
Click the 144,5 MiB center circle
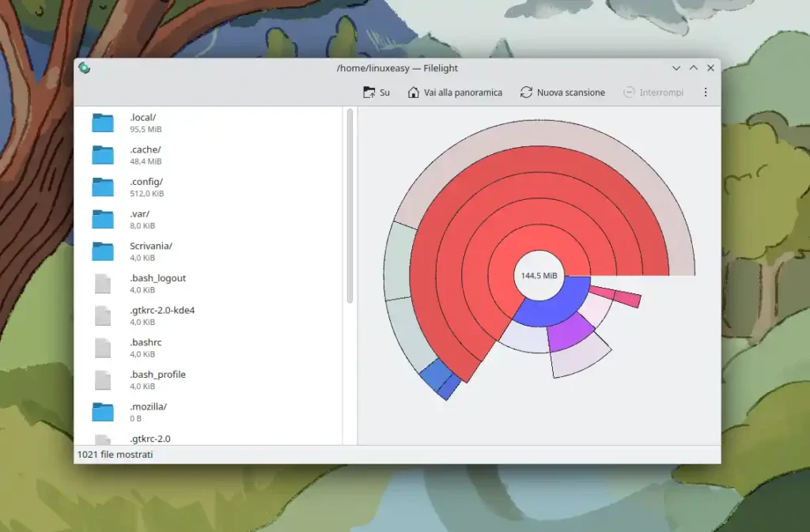pyautogui.click(x=539, y=276)
